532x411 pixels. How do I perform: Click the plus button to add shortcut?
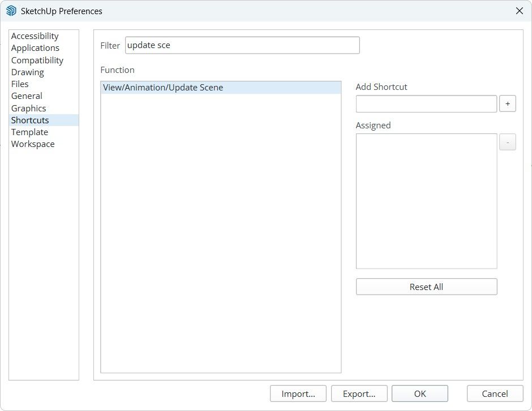click(x=508, y=103)
